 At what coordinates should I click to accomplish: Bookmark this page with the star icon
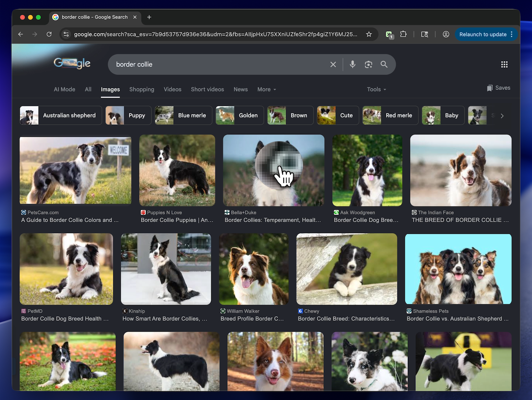pyautogui.click(x=369, y=34)
